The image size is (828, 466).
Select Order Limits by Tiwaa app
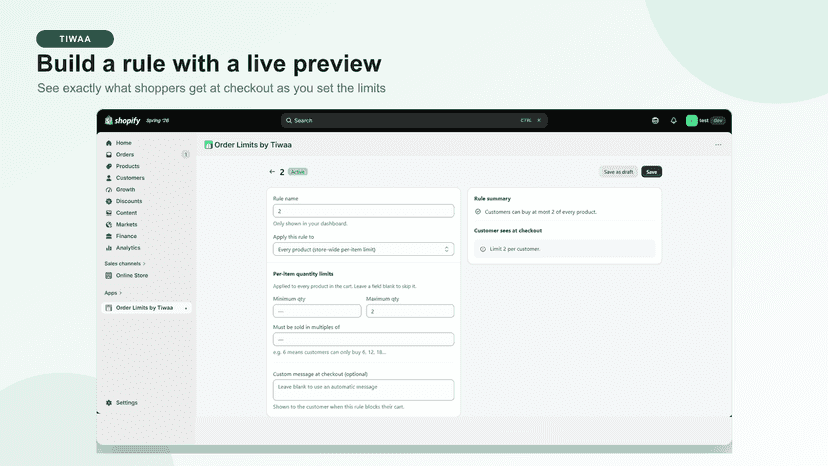(146, 308)
